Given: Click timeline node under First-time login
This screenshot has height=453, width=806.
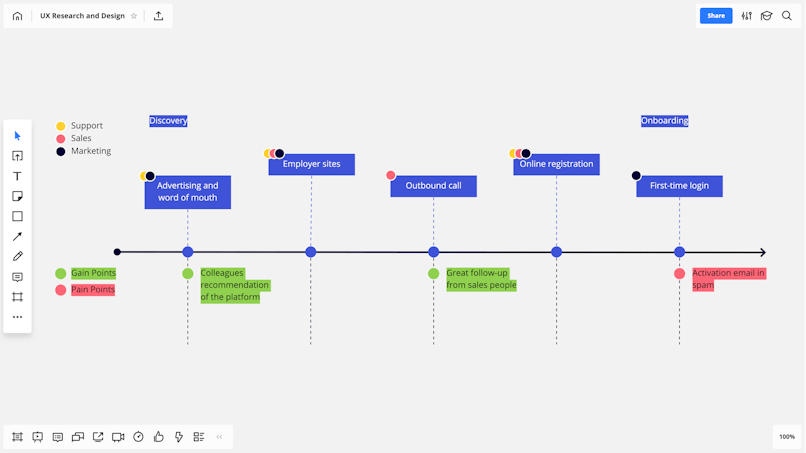Looking at the screenshot, I should (680, 252).
